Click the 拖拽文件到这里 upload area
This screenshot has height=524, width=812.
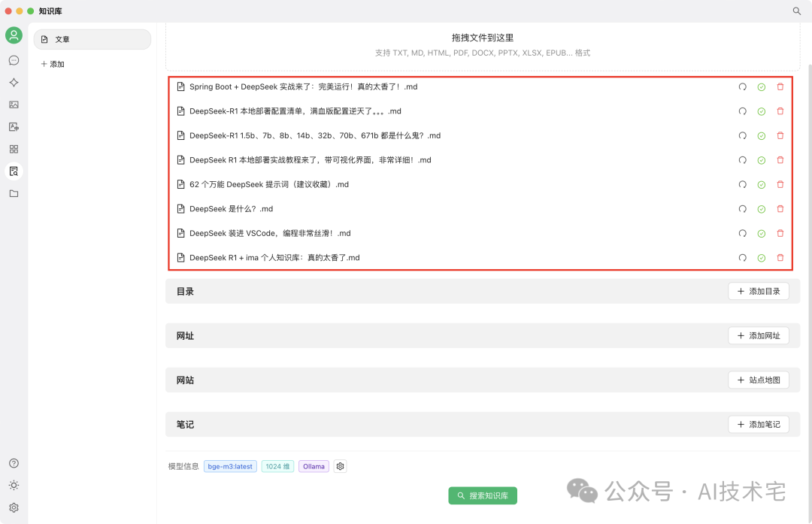(483, 45)
